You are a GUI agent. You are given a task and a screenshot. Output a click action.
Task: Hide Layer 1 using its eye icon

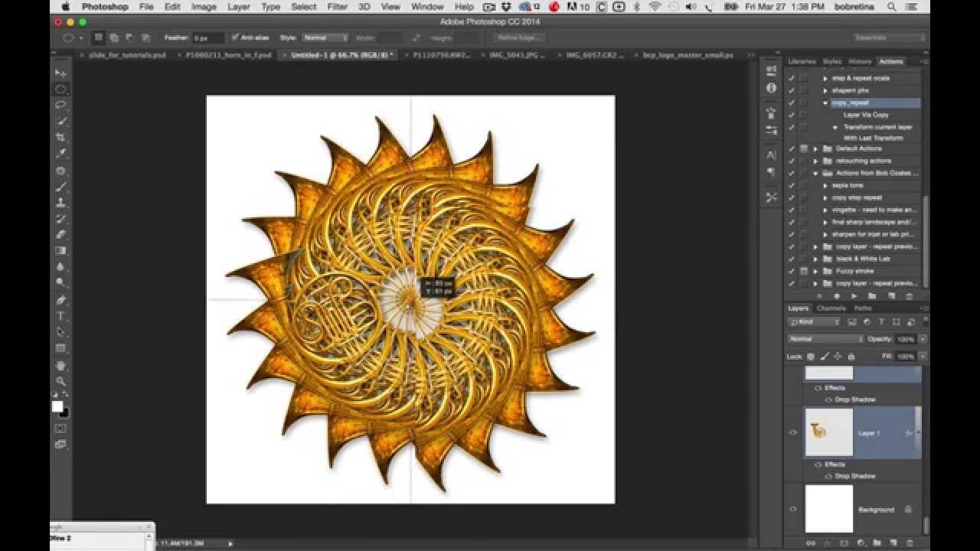click(x=793, y=432)
